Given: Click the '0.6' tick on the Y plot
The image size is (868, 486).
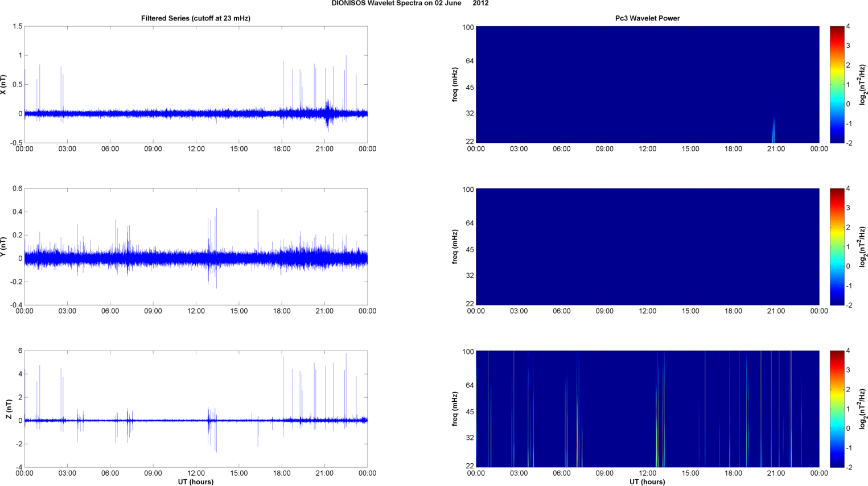Looking at the screenshot, I should [x=17, y=189].
